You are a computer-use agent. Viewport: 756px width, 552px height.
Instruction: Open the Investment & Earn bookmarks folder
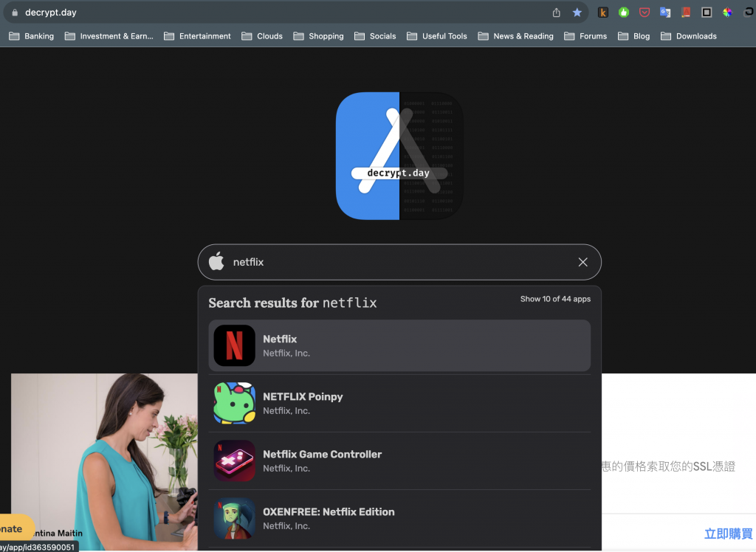[x=109, y=36]
